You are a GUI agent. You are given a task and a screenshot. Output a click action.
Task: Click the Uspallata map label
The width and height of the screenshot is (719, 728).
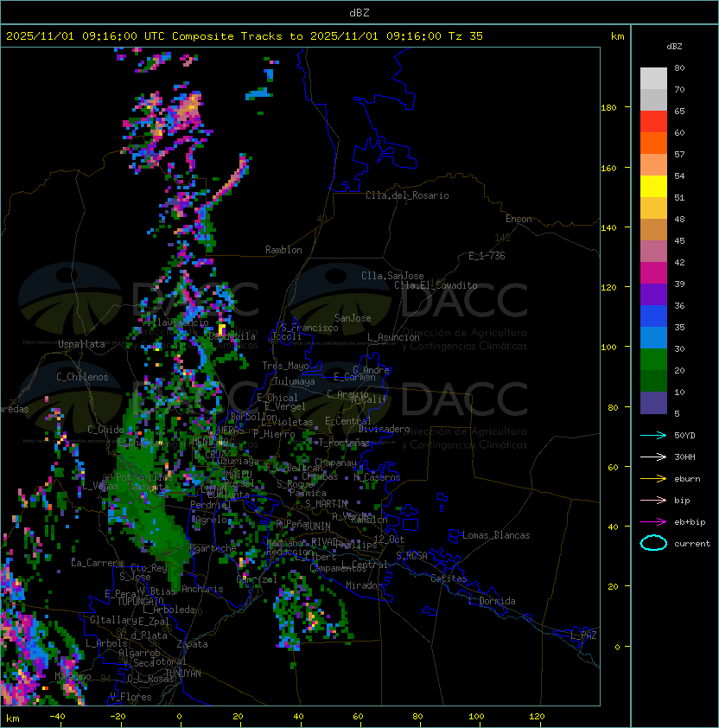tap(81, 344)
